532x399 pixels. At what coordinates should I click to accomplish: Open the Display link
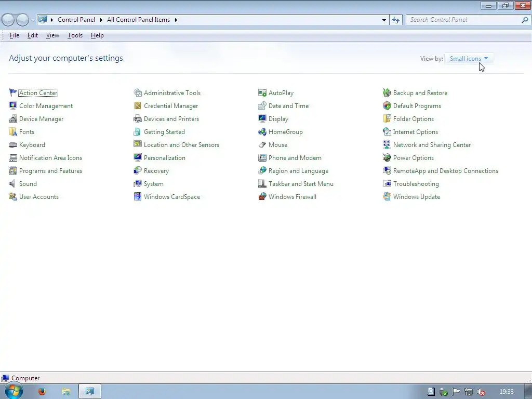point(278,119)
